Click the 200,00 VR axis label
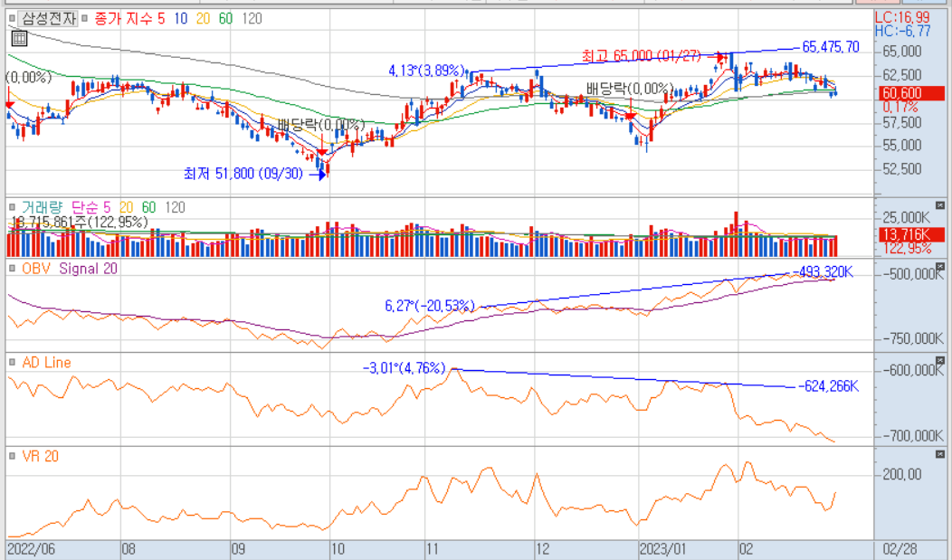The image size is (952, 560). pos(902,474)
